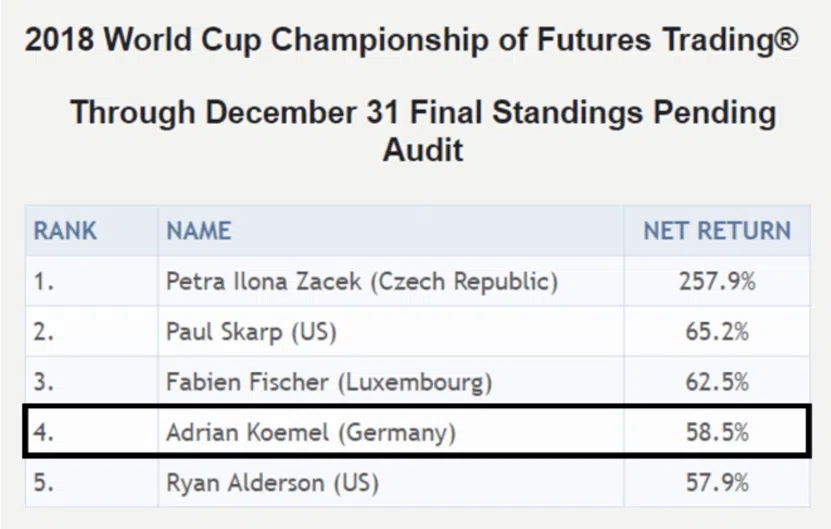
Task: Click the NAME column header
Action: [199, 231]
